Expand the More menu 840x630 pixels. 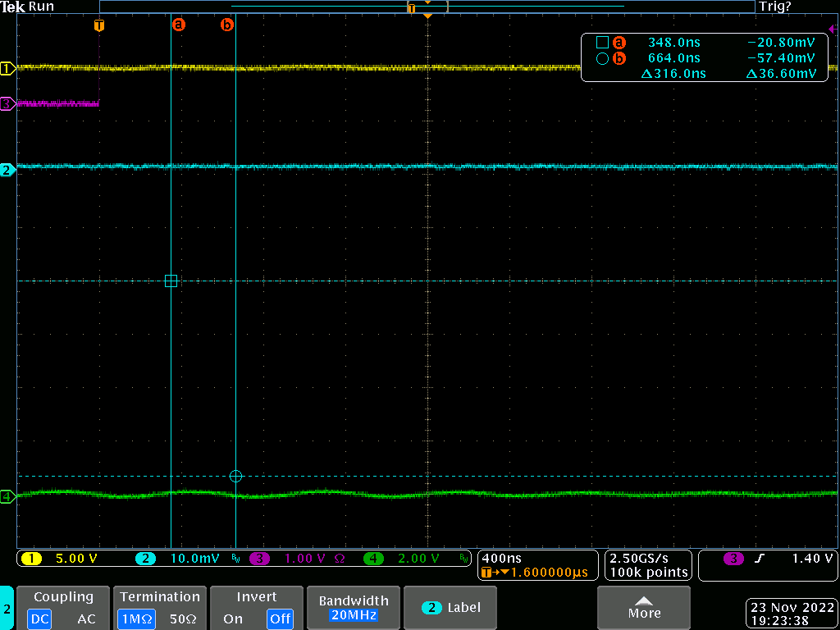click(644, 608)
